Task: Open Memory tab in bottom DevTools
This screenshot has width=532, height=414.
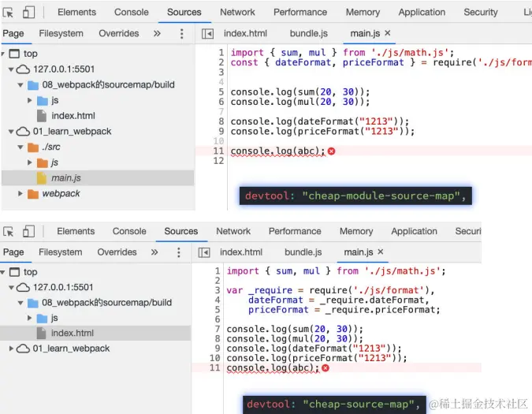Action: (x=356, y=231)
